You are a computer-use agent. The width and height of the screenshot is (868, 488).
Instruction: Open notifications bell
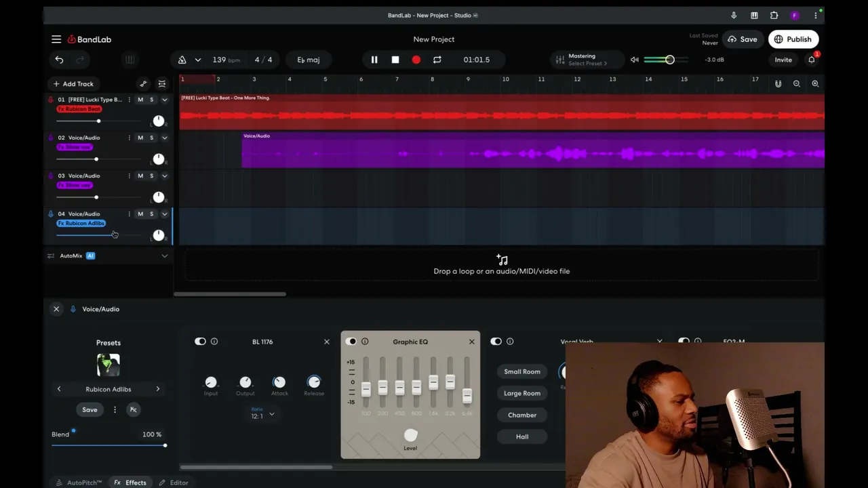pos(812,60)
